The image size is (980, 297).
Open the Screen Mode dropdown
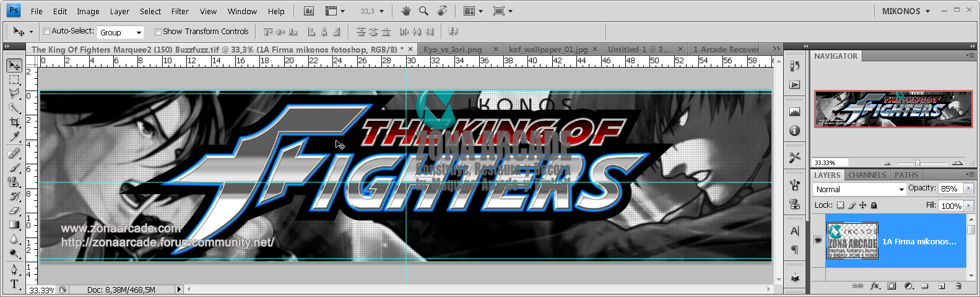503,11
